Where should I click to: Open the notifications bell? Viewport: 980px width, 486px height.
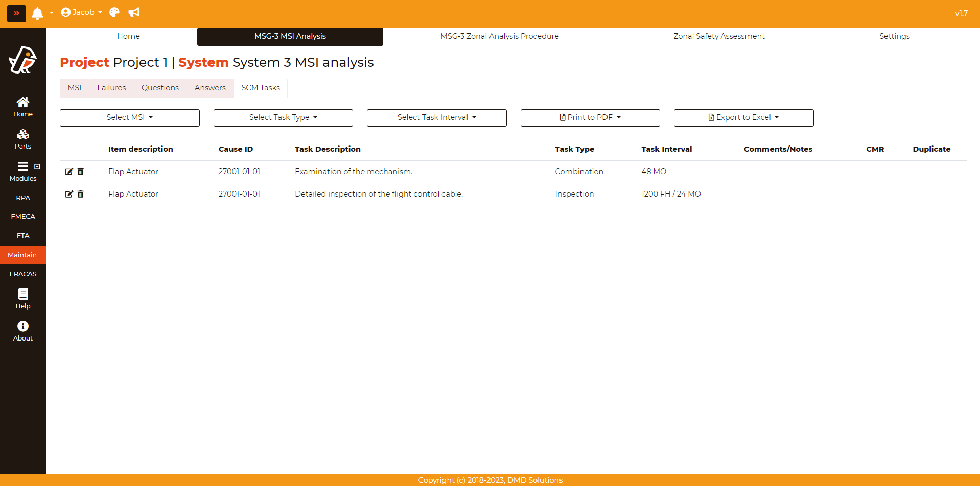coord(37,13)
